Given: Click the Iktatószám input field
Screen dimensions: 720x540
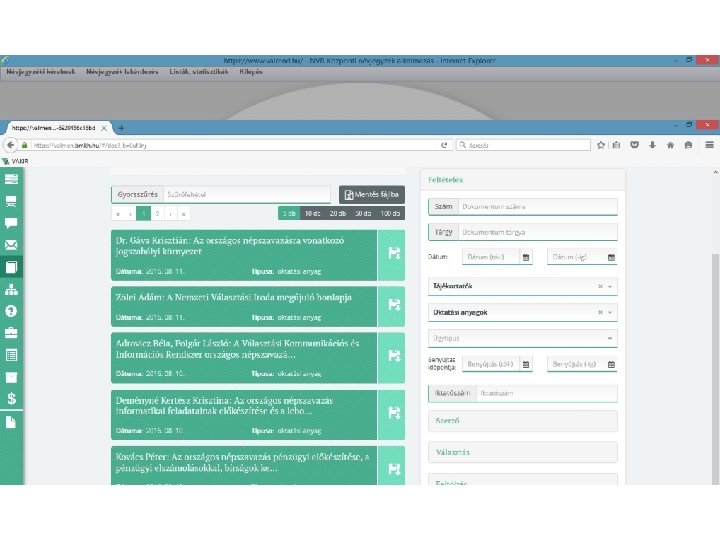Looking at the screenshot, I should (x=547, y=394).
